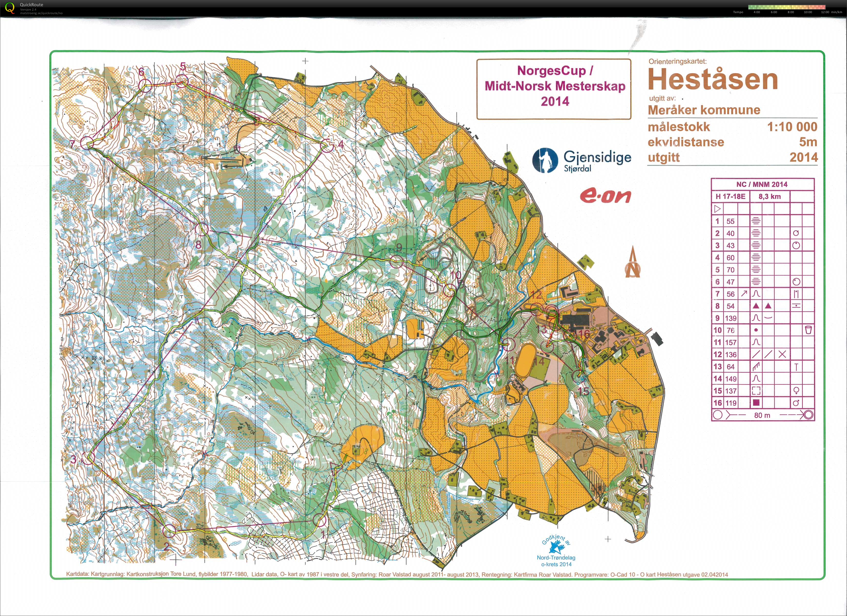Click the two triangles symbol in row 8

pyautogui.click(x=762, y=306)
